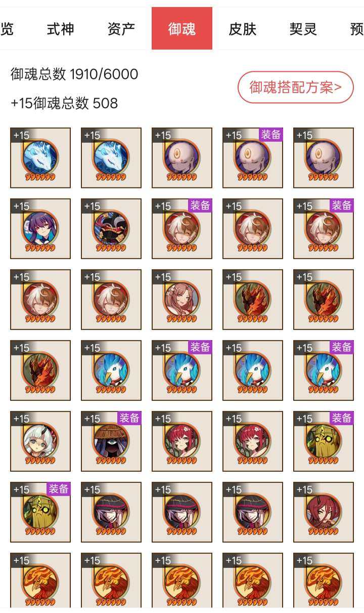Open the 御魂搭配方案 button
Image resolution: width=364 pixels, height=613 pixels.
coord(295,87)
